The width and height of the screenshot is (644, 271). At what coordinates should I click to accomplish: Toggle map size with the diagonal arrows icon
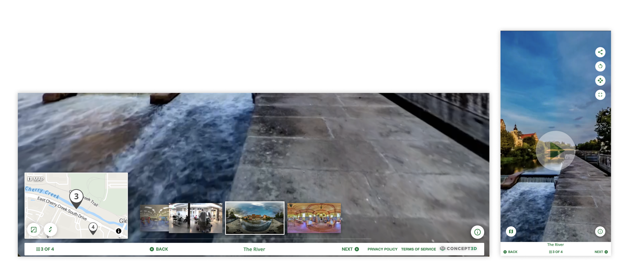(50, 230)
